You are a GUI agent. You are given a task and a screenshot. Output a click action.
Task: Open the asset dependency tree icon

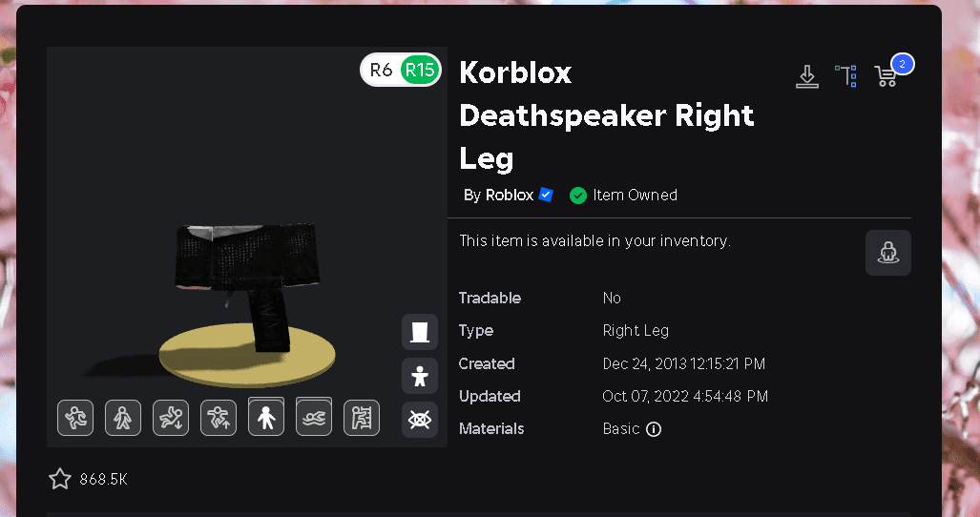845,76
